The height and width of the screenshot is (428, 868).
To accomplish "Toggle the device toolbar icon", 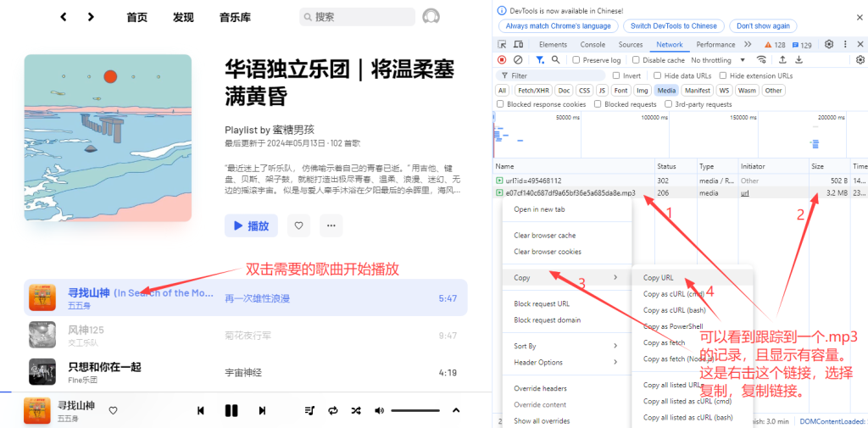I will click(x=518, y=44).
